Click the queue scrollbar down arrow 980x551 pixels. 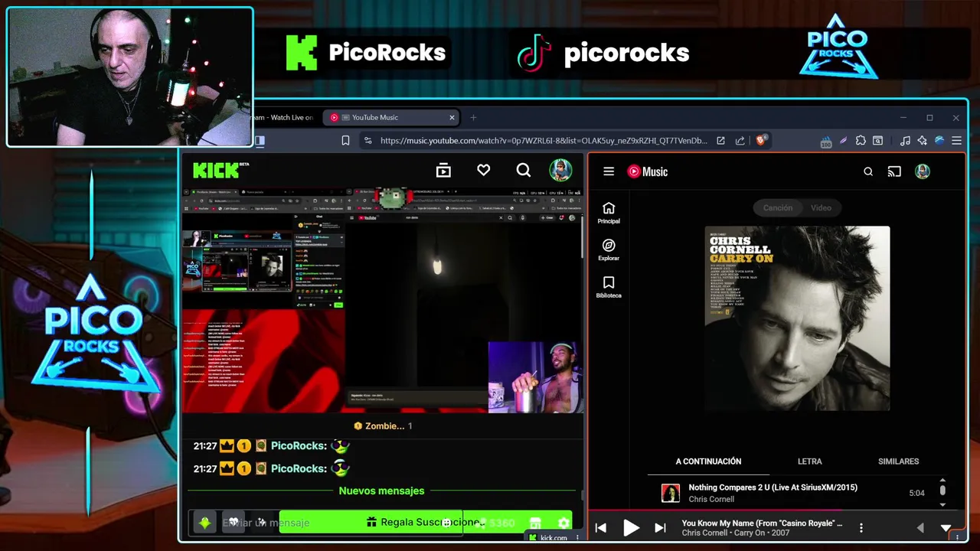942,504
